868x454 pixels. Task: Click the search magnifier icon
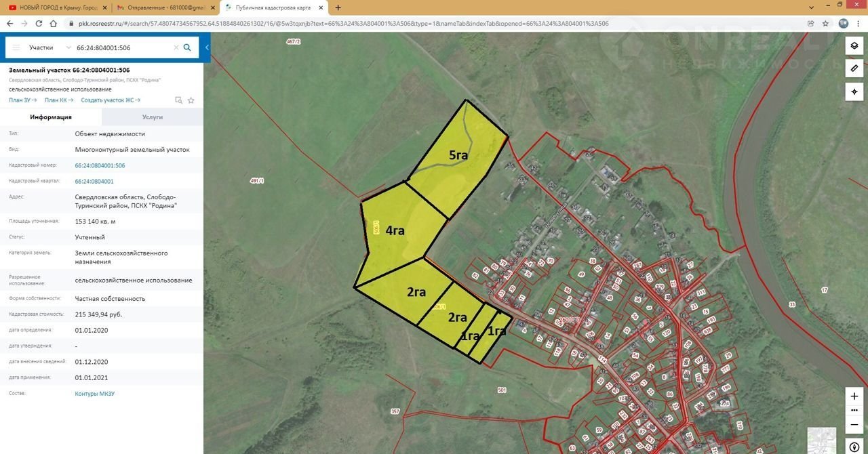click(x=187, y=47)
